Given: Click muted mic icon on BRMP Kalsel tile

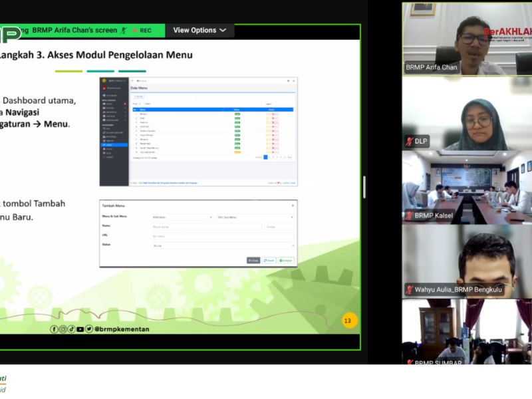Looking at the screenshot, I should pos(410,215).
